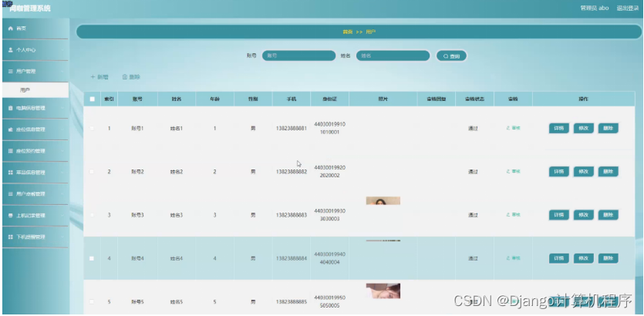Click 首页 in the breadcrumb bar
644x316 pixels.
(348, 32)
